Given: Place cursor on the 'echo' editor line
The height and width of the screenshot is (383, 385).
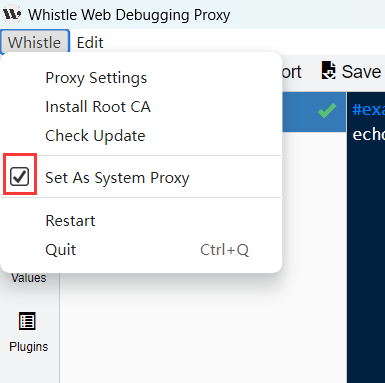Looking at the screenshot, I should click(x=368, y=134).
